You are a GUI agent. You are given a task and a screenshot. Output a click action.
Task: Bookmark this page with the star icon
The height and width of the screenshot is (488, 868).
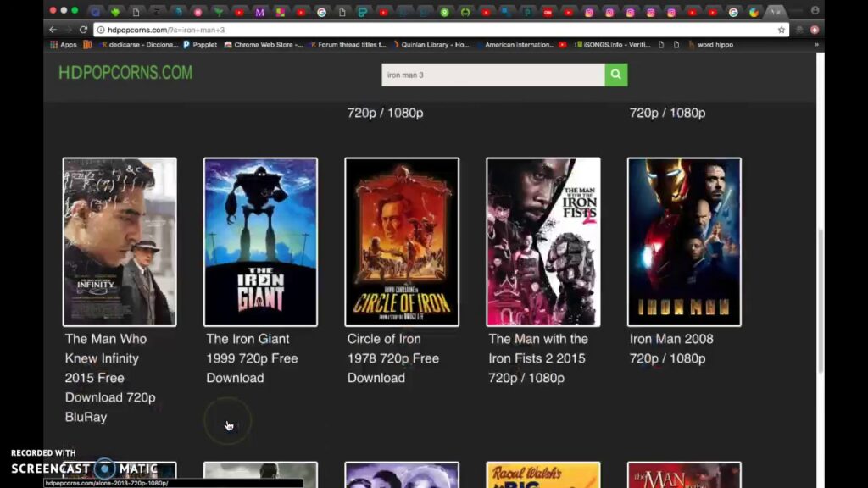[x=781, y=30]
